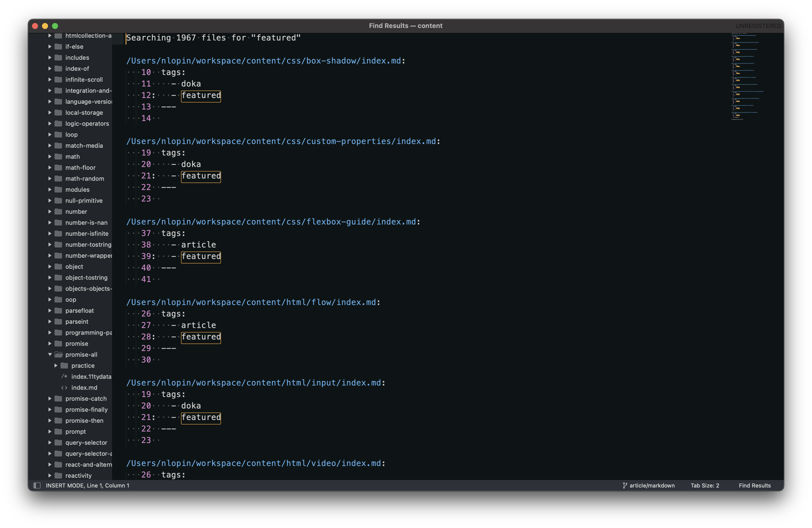
Task: Click the index.11tydata file icon
Action: point(64,376)
